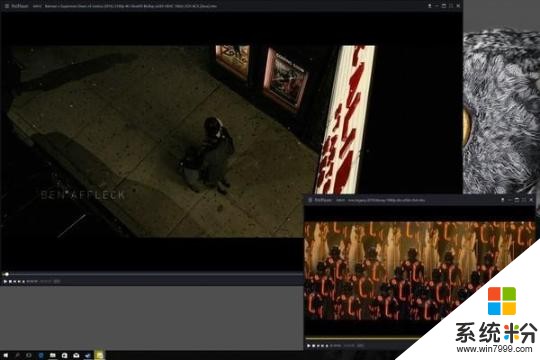
Task: Click the seek bar in small PotPlayer window
Action: (362, 338)
